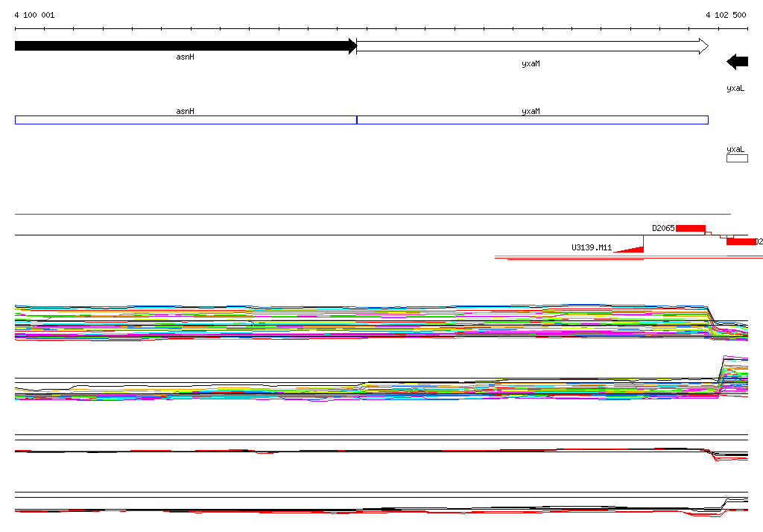Click the red block at far right edge
Image resolution: width=763 pixels, height=532 pixels.
pyautogui.click(x=741, y=241)
